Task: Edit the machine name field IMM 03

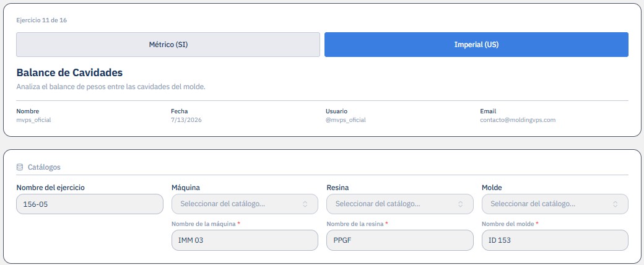Action: pos(245,240)
